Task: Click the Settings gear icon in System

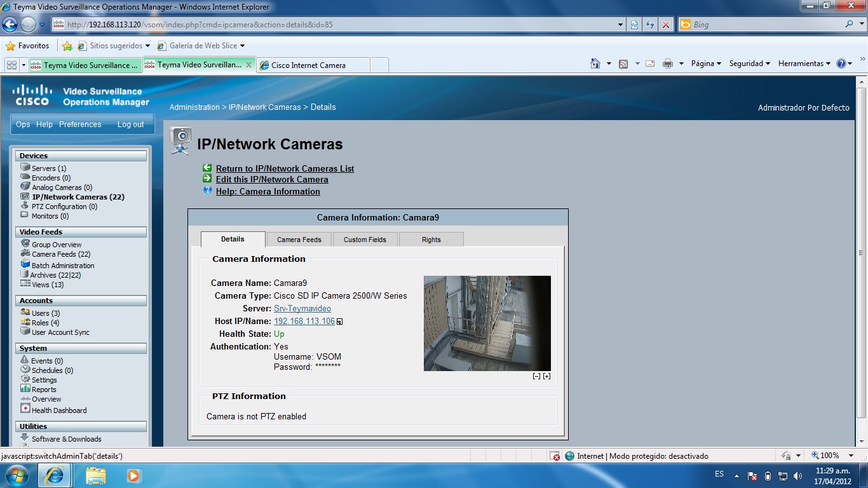Action: pos(25,379)
